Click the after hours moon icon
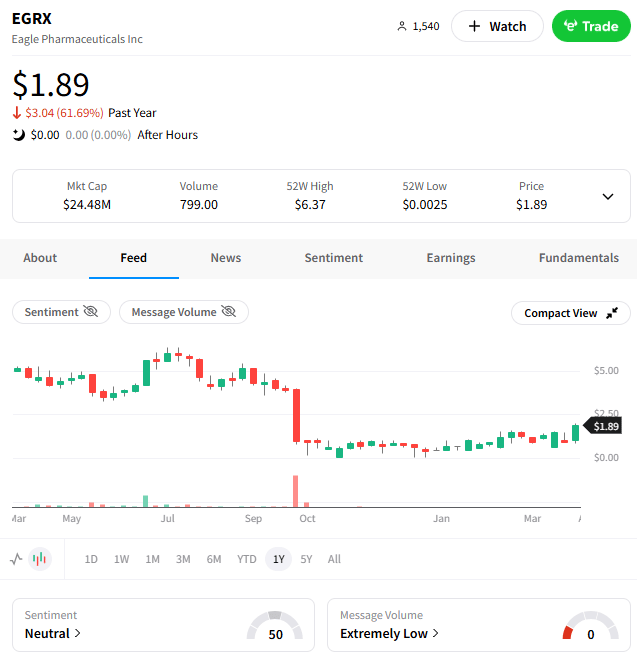This screenshot has height=656, width=637. 18,135
